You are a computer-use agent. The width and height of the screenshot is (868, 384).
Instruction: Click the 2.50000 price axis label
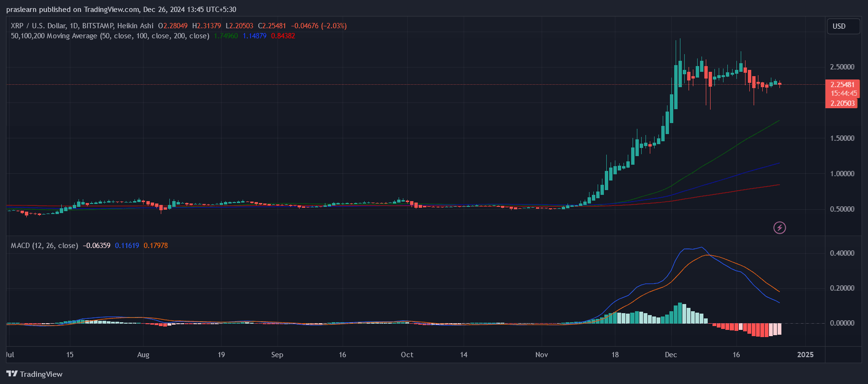point(842,67)
